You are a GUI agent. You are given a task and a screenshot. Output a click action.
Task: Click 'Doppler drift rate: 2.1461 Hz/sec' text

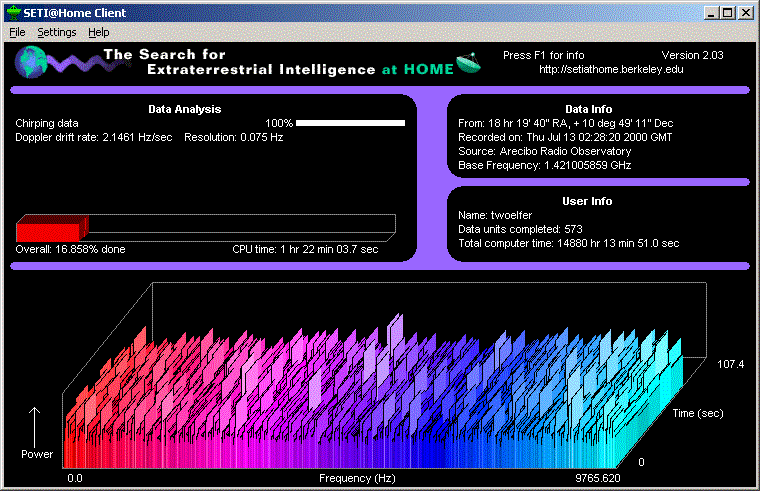94,137
